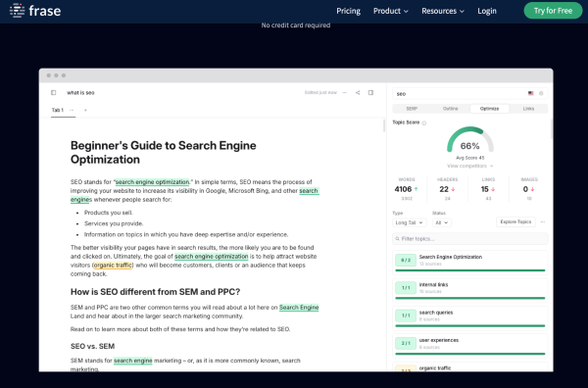Click the red down arrow next to 0 images
The image size is (588, 388).
pyautogui.click(x=532, y=189)
